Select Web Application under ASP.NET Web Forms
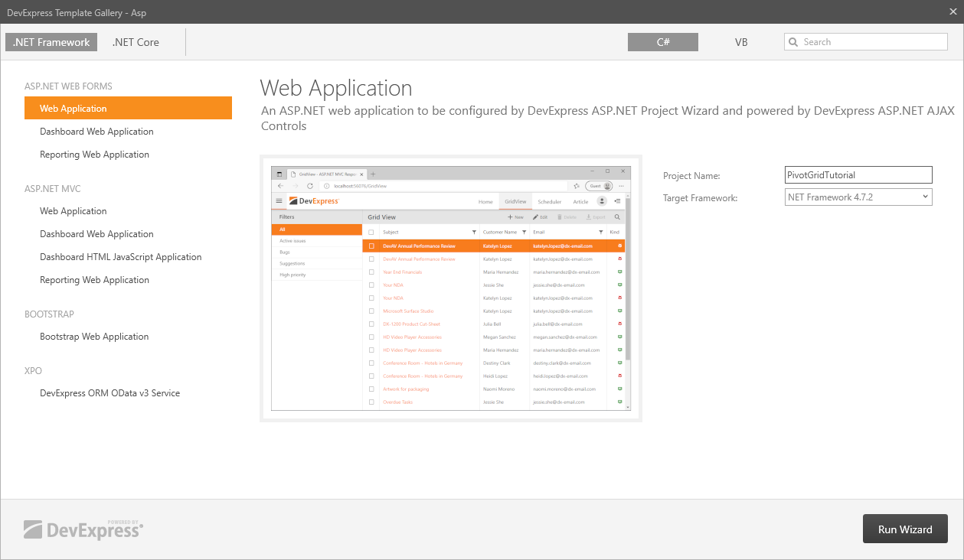This screenshot has width=964, height=560. (128, 108)
